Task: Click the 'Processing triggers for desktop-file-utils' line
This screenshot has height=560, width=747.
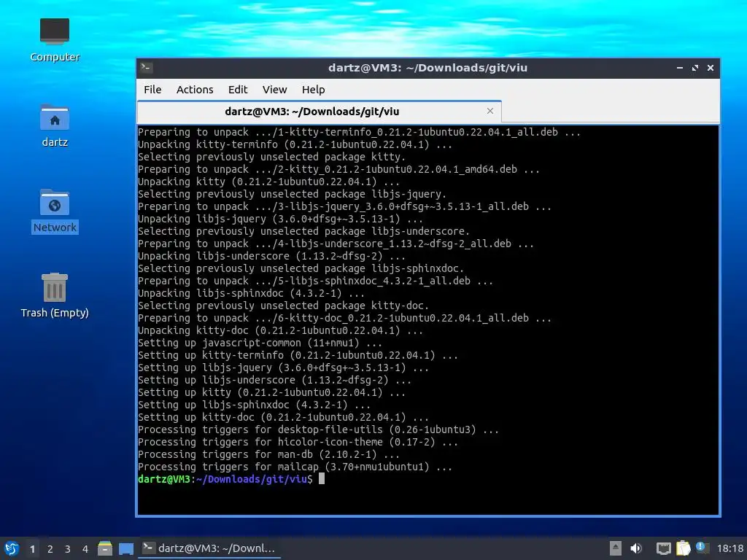Action: pos(318,429)
